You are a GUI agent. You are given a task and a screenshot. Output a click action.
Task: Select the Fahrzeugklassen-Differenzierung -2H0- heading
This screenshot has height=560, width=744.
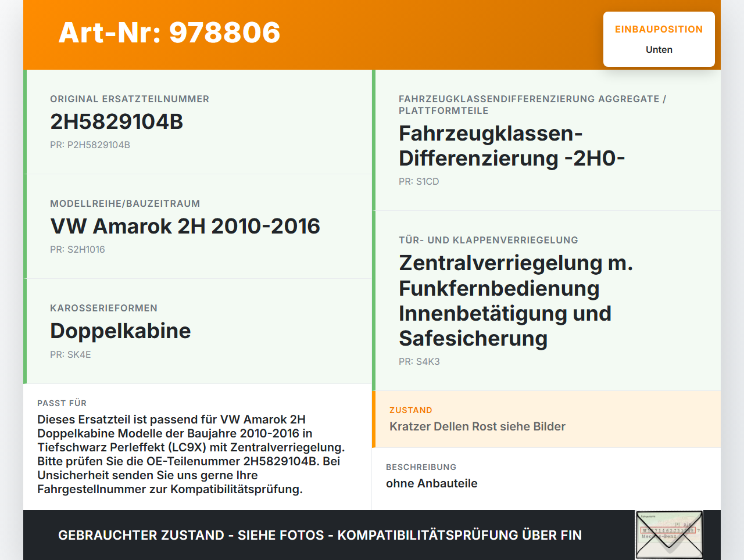(x=512, y=145)
